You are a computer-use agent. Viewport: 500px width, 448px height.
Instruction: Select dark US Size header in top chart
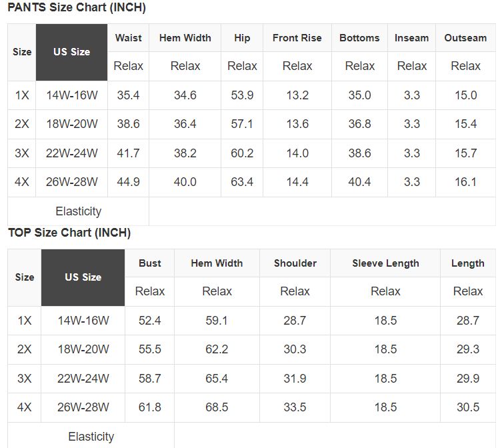pos(83,277)
